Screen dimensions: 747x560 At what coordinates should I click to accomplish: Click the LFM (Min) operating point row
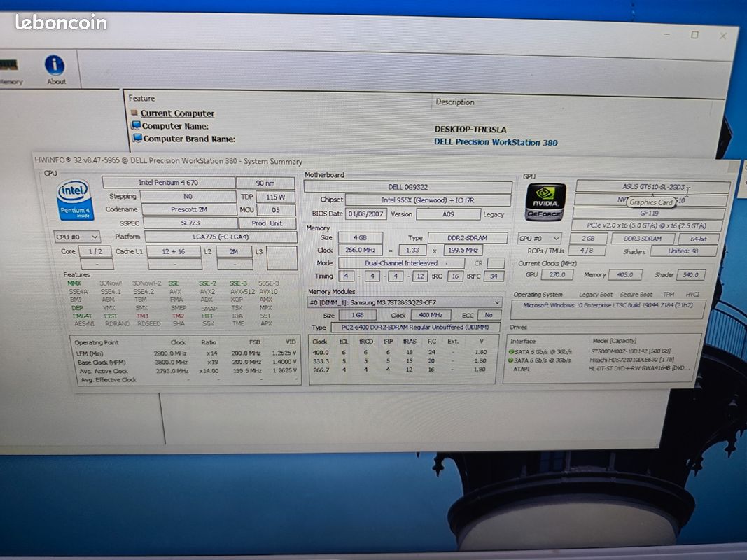click(186, 353)
